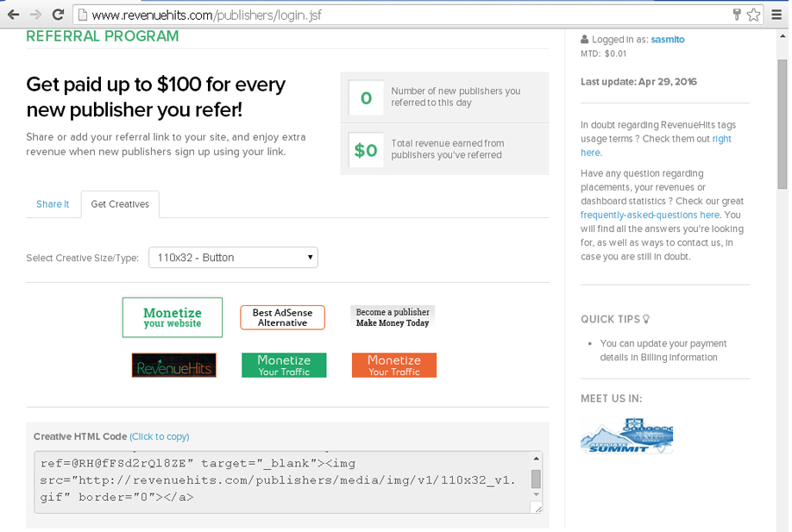The height and width of the screenshot is (532, 792).
Task: Click the (Click to copy) link
Action: 160,436
